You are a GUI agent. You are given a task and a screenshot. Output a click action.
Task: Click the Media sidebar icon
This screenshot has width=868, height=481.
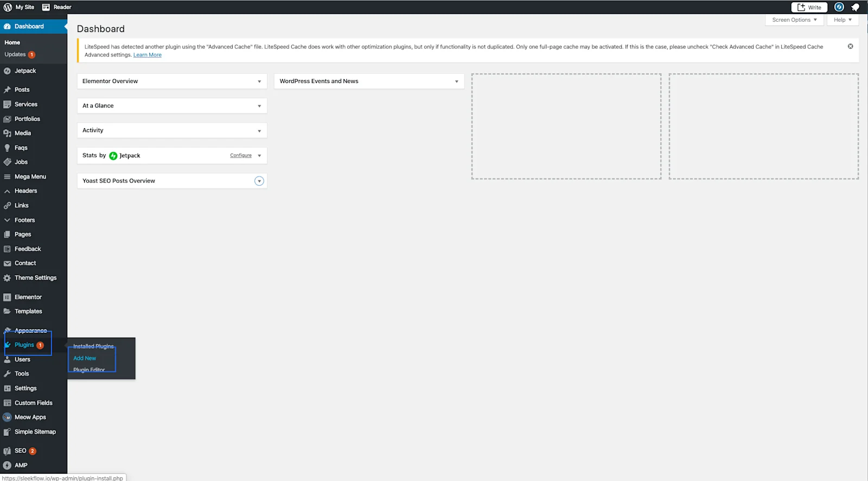(7, 133)
